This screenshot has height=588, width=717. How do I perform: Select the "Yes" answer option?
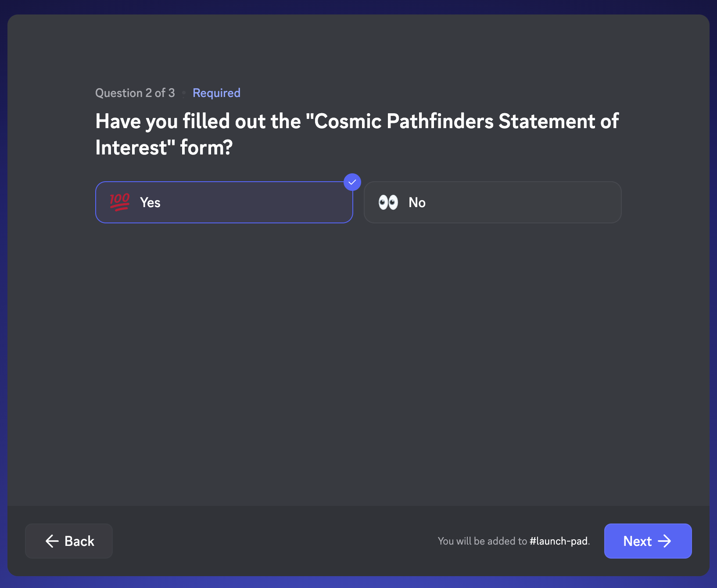pos(224,202)
